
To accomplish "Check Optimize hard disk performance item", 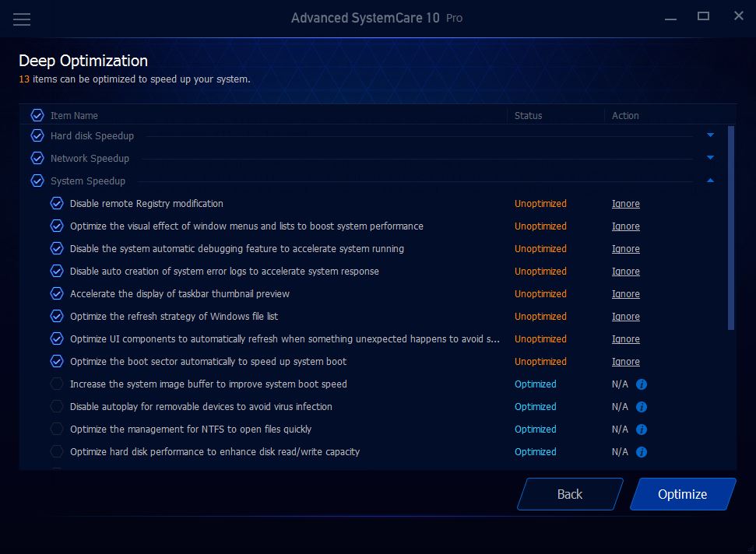I will coord(57,451).
